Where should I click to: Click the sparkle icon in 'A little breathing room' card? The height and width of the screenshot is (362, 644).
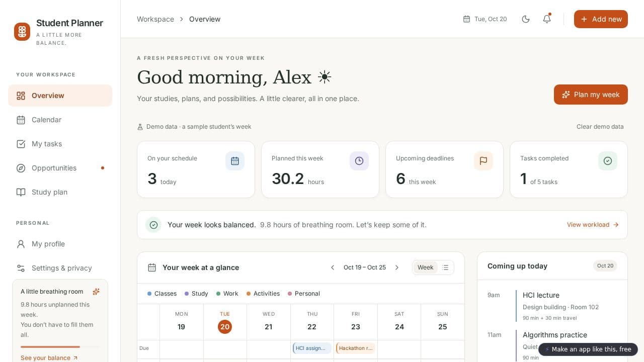click(x=96, y=292)
